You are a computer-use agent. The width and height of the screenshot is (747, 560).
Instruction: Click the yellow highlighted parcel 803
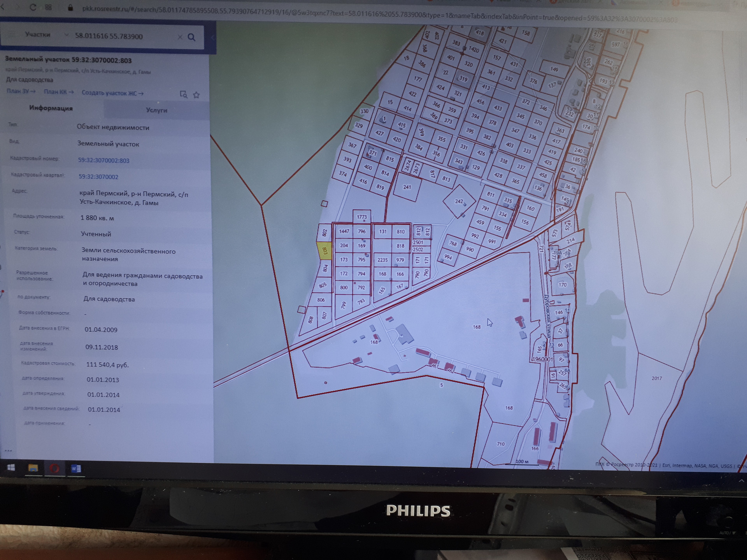(x=324, y=251)
